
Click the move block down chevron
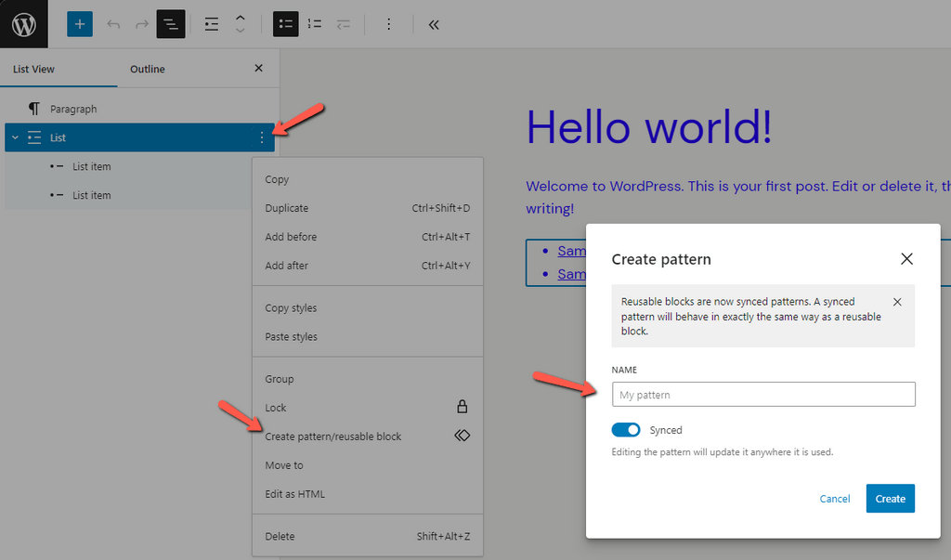pos(240,29)
